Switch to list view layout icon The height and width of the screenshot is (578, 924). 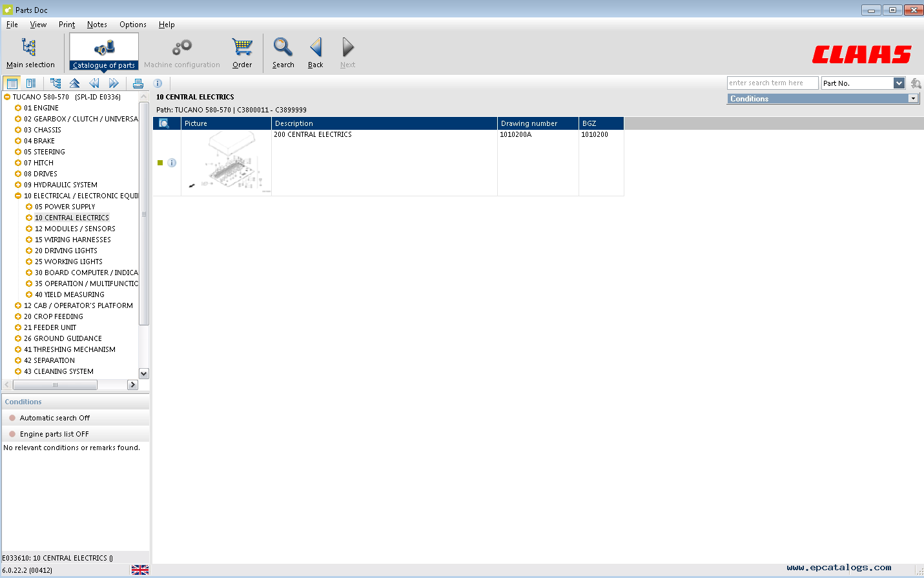12,83
